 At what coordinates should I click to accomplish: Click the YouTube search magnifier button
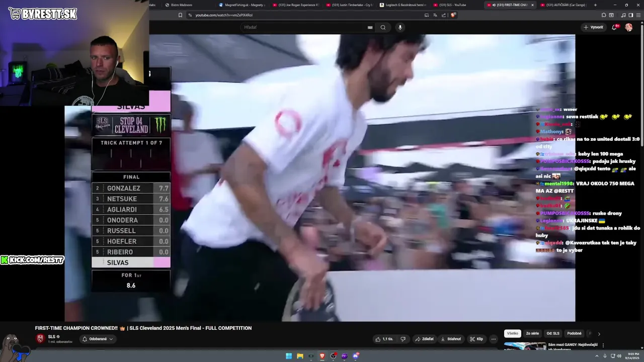[x=383, y=27]
